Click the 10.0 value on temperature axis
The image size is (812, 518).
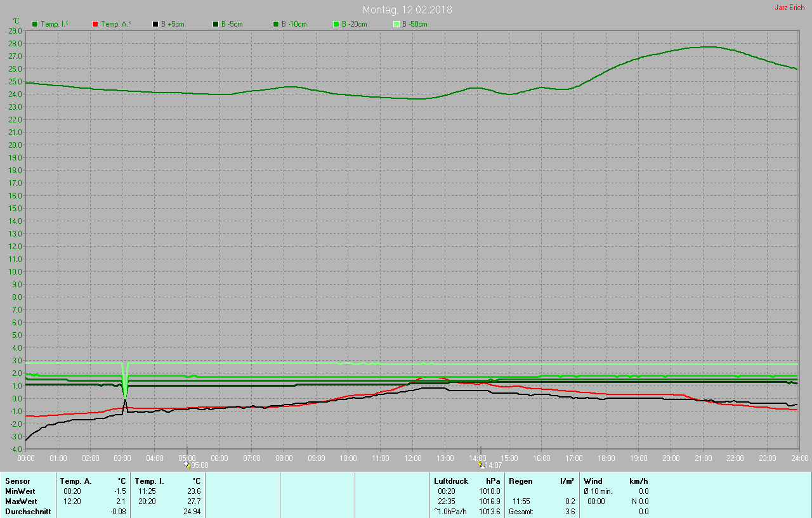pos(15,271)
